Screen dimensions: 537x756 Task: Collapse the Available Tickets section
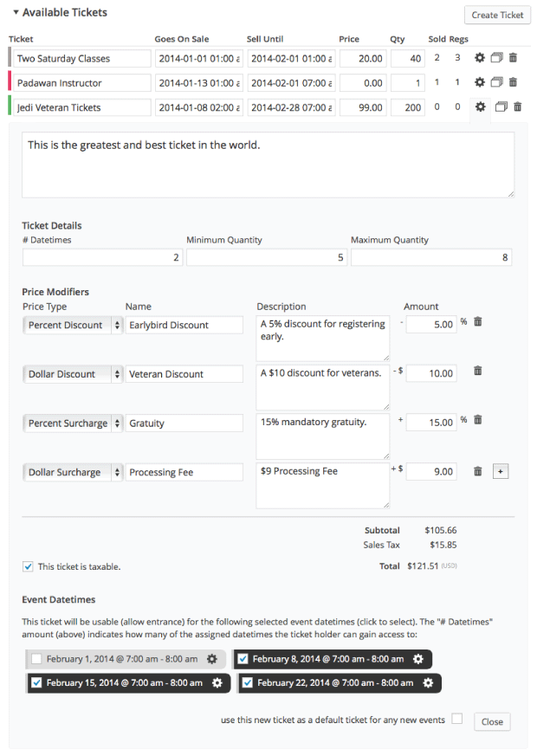tap(16, 12)
